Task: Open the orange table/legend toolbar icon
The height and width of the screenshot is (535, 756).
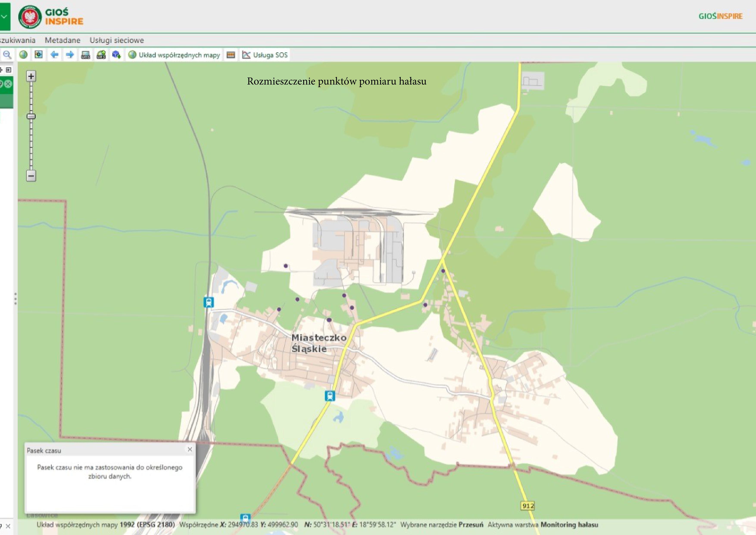Action: 231,55
